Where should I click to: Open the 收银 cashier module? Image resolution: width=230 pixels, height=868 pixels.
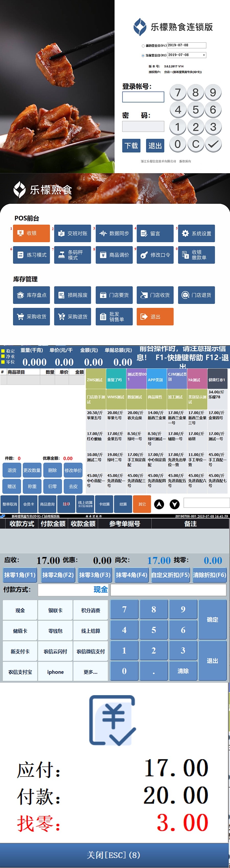31,233
